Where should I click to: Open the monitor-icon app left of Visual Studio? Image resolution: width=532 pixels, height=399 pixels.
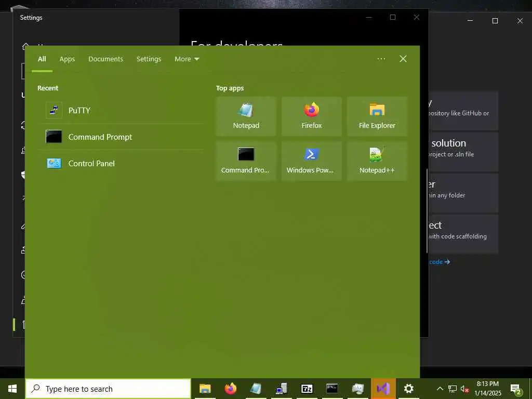(x=357, y=389)
